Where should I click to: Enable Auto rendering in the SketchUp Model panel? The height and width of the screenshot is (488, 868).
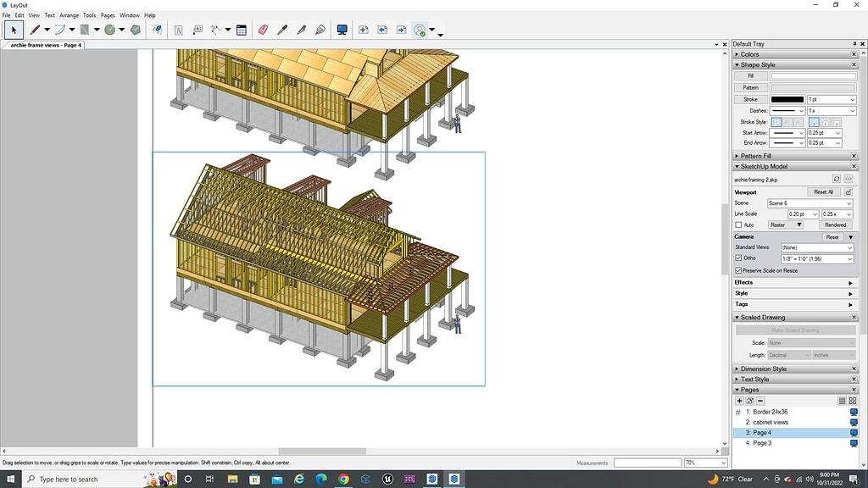[x=738, y=225]
